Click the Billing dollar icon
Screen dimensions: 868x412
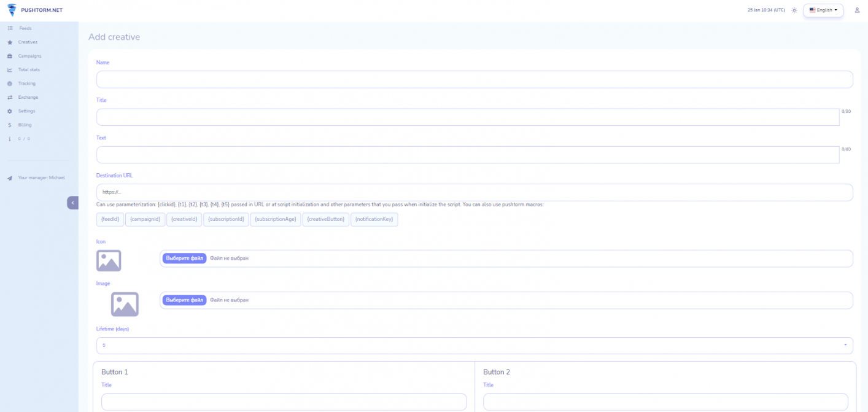coord(10,125)
